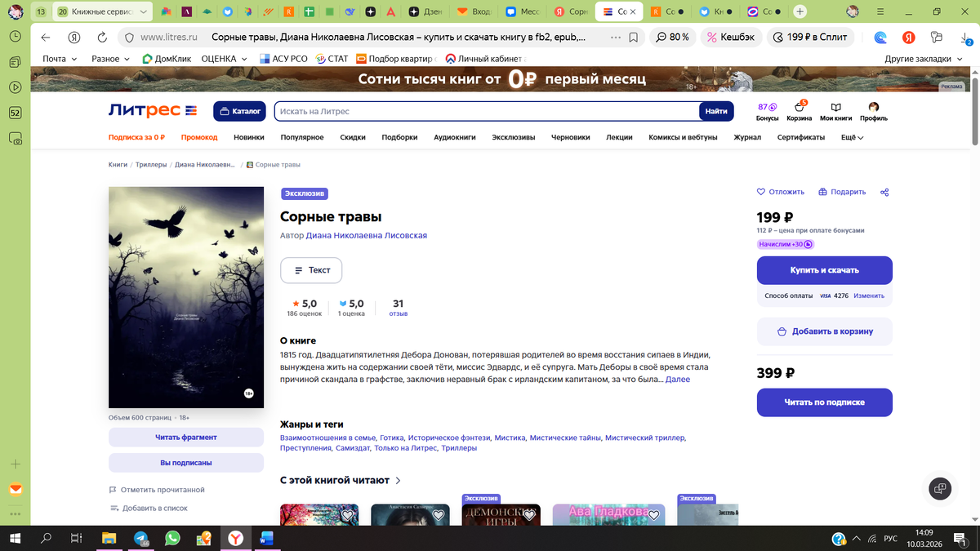Open WhatsApp from the taskbar

click(171, 539)
